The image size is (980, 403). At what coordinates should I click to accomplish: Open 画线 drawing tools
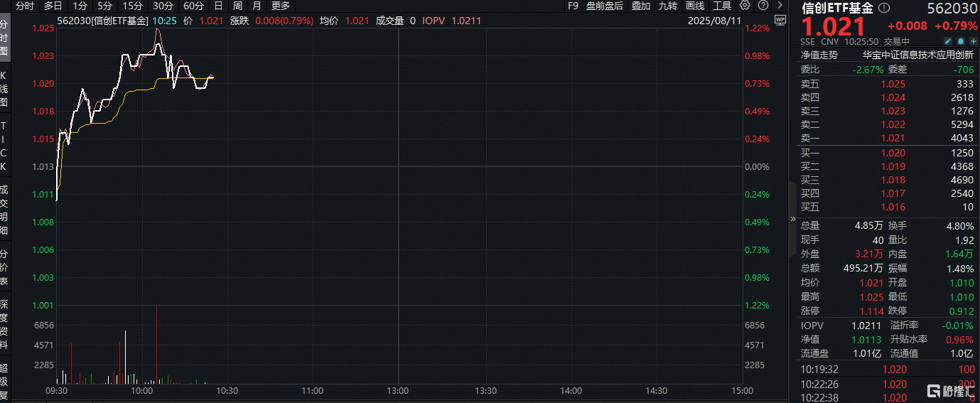[695, 6]
